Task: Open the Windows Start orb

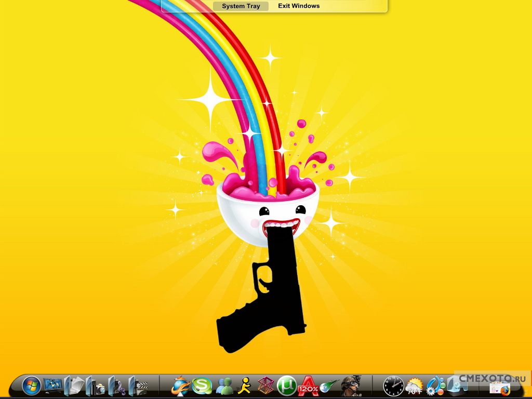Action: pos(32,385)
